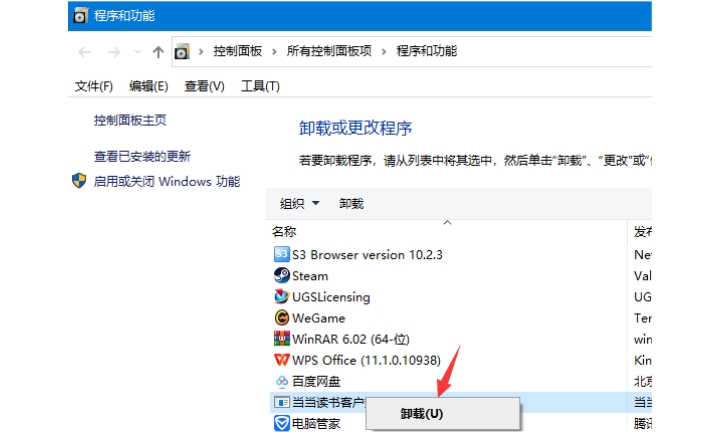Click the UGSLicensing icon
Viewport: 720px width, 432px height.
281,296
